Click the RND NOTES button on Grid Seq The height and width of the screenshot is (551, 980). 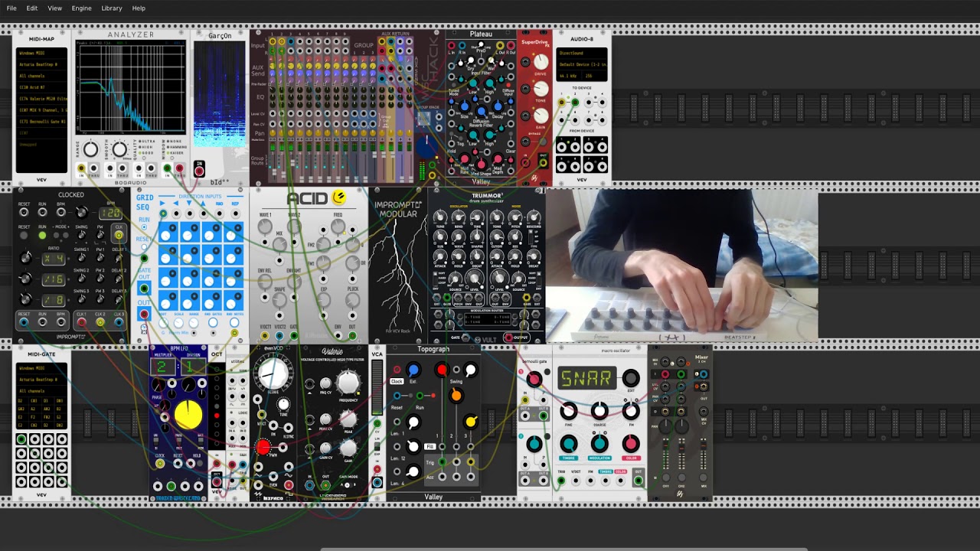[234, 323]
